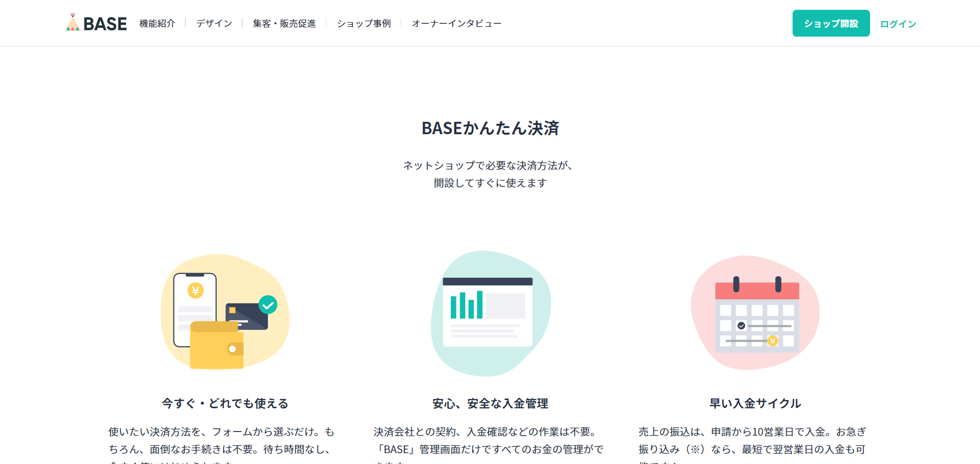
Task: Click the green ショップ開設 button
Action: click(x=831, y=23)
